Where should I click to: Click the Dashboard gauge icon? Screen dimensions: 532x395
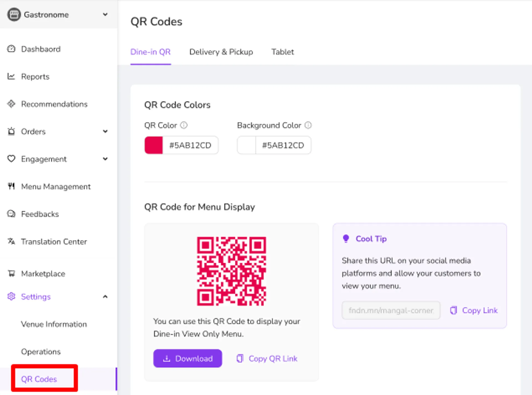click(x=11, y=49)
